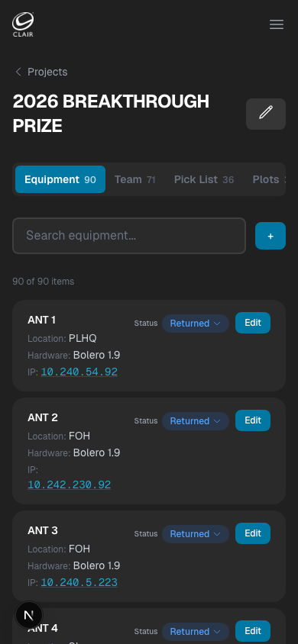Image resolution: width=298 pixels, height=644 pixels.
Task: Click the ANT 1 card title
Action: tap(41, 320)
